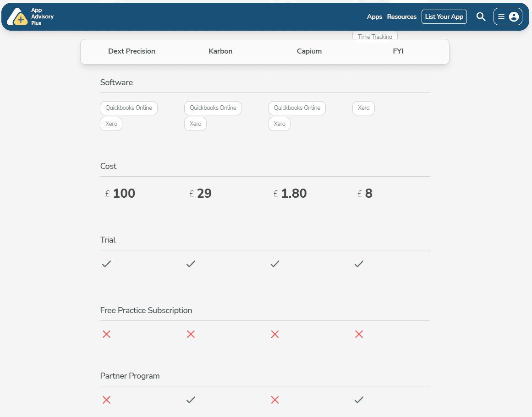Click Karbon Partner Program checkmark icon
The height and width of the screenshot is (417, 532).
pos(191,400)
